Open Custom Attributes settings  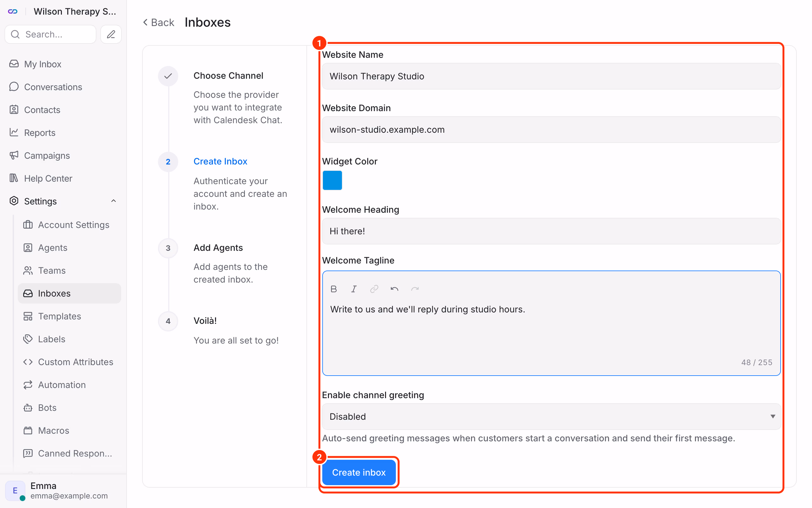click(x=69, y=362)
